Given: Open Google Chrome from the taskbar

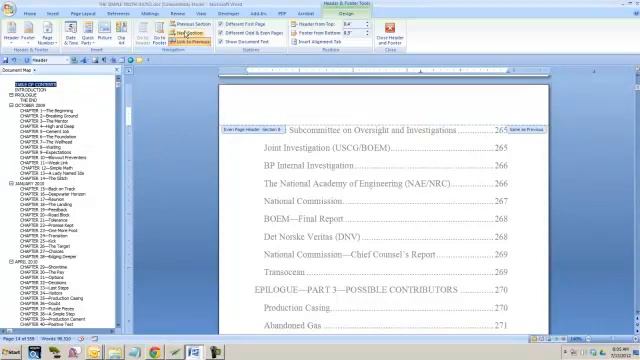Looking at the screenshot, I should pos(155,352).
